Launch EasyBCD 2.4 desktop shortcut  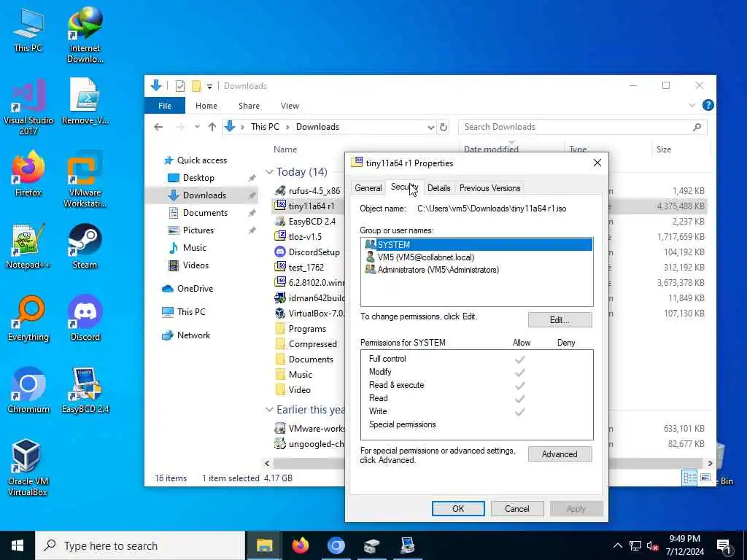pos(85,391)
